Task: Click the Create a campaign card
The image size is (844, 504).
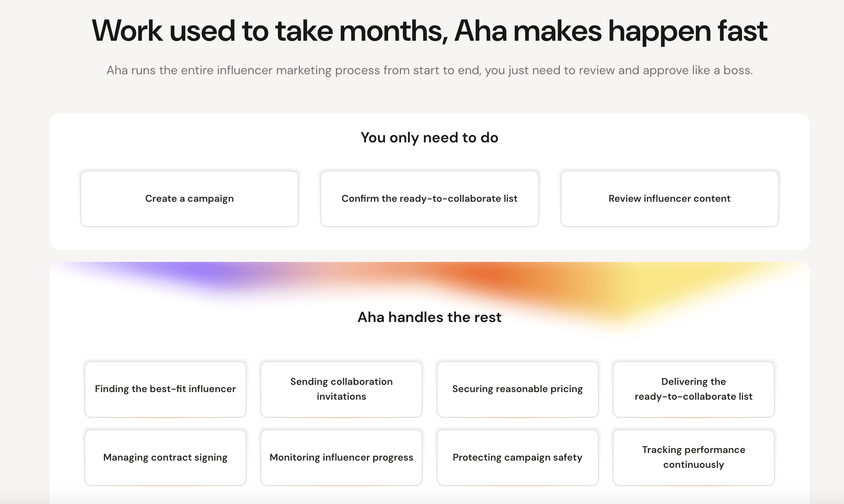Action: pos(189,198)
